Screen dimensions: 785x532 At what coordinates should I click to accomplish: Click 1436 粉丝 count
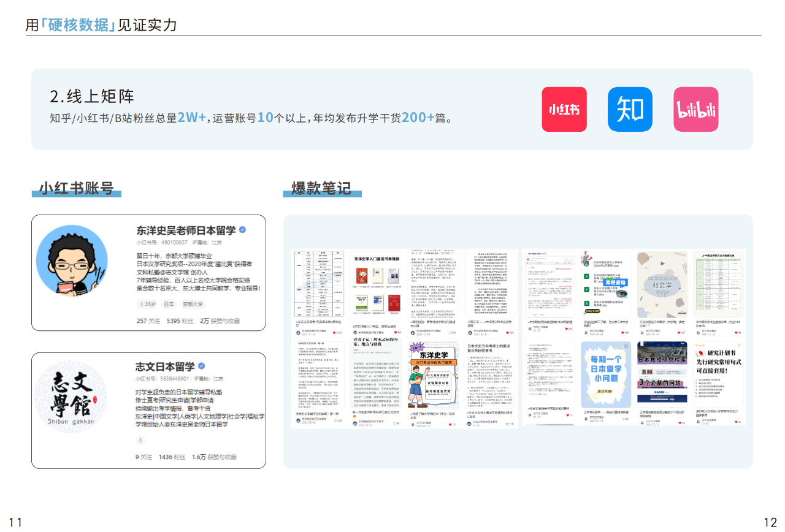coord(172,457)
